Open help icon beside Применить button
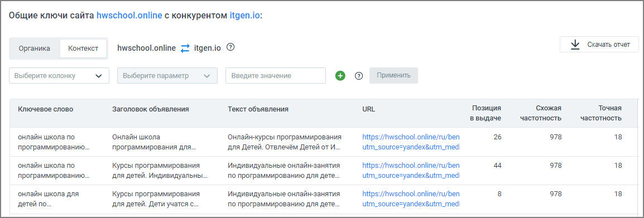The width and height of the screenshot is (644, 218). tap(359, 76)
